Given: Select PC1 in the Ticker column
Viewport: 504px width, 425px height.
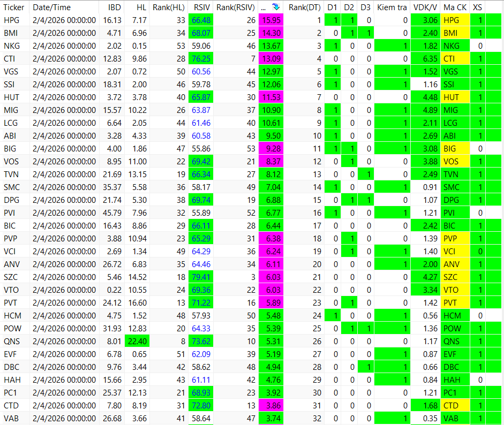Looking at the screenshot, I should coord(10,393).
